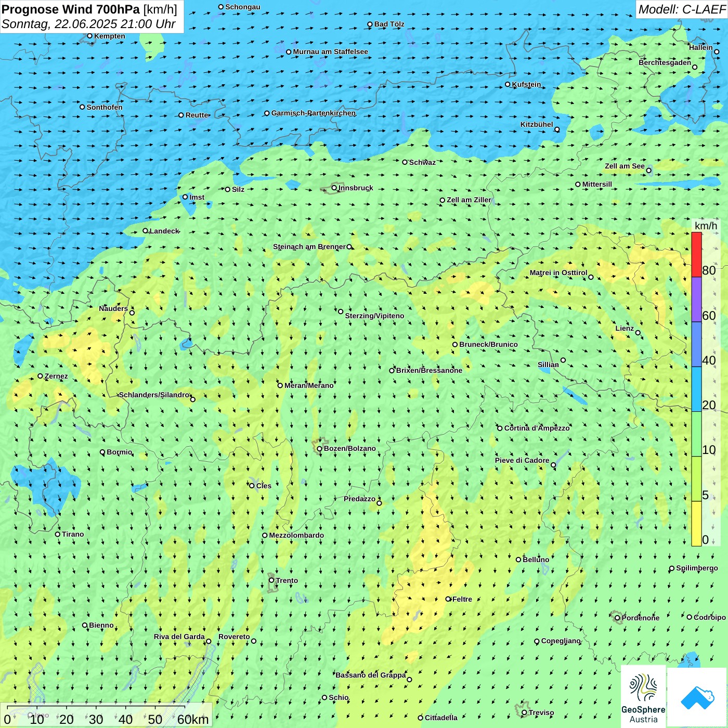Click the Rovereto label
This screenshot has height=728, width=728.
pos(234,636)
